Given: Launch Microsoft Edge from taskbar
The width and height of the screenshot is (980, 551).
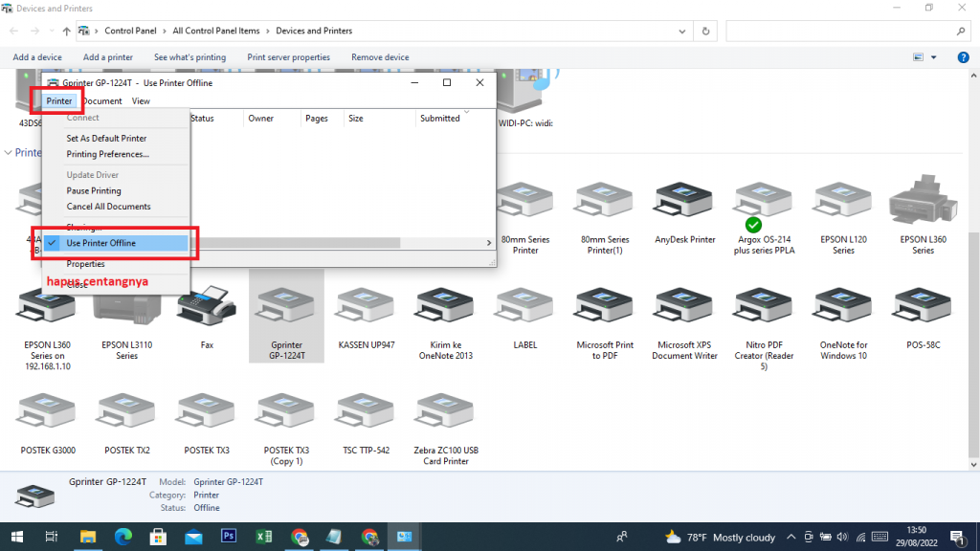Looking at the screenshot, I should click(123, 537).
